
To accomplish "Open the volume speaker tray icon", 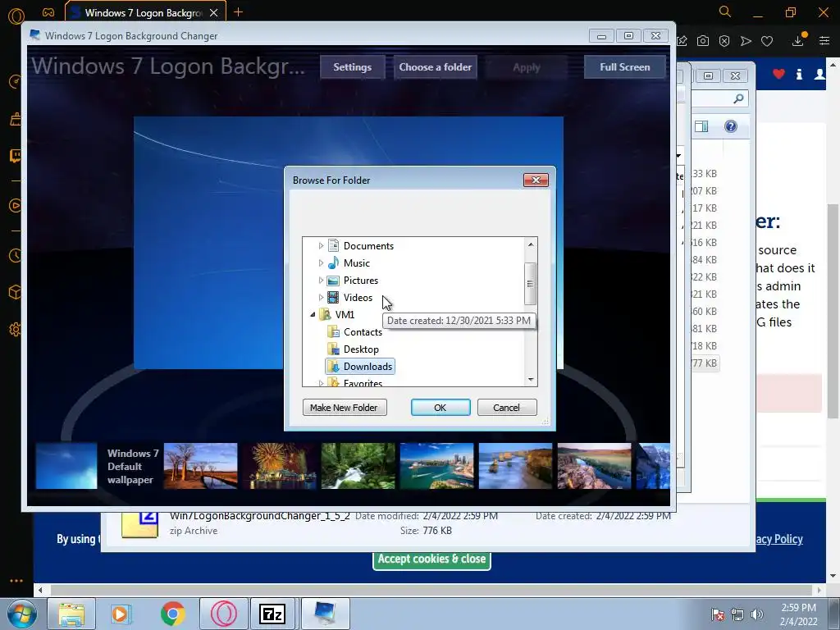I will coord(757,614).
